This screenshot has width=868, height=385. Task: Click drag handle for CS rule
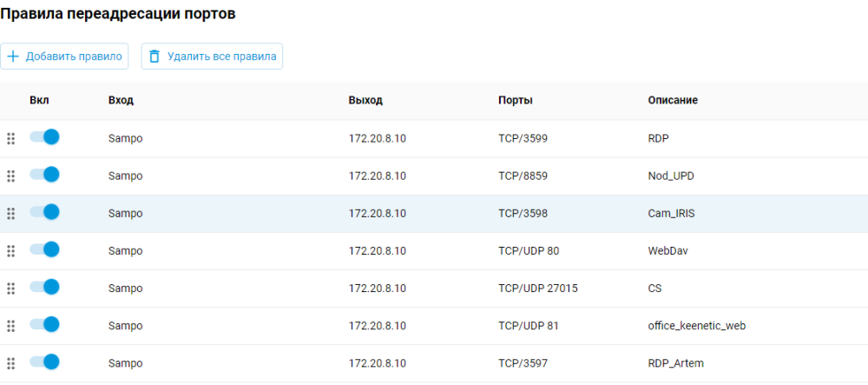click(x=11, y=289)
